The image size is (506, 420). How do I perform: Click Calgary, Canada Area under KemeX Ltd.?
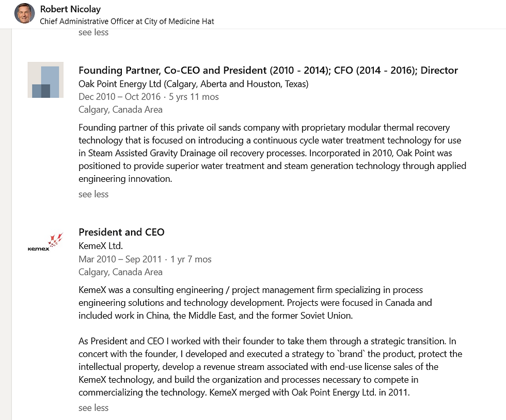tap(120, 272)
